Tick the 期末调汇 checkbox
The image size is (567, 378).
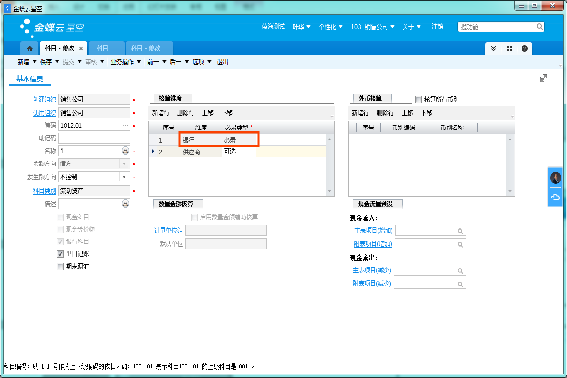point(60,267)
